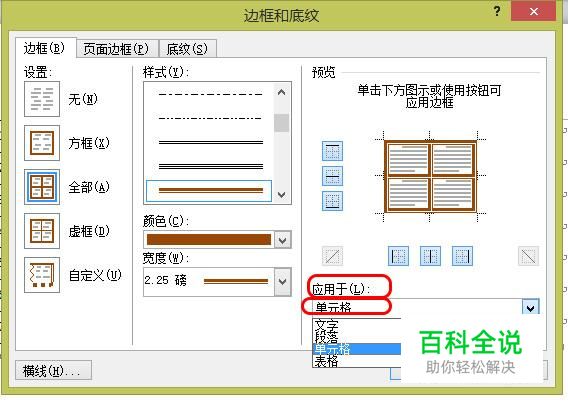Close the 边框和底纹 dialog

point(533,12)
